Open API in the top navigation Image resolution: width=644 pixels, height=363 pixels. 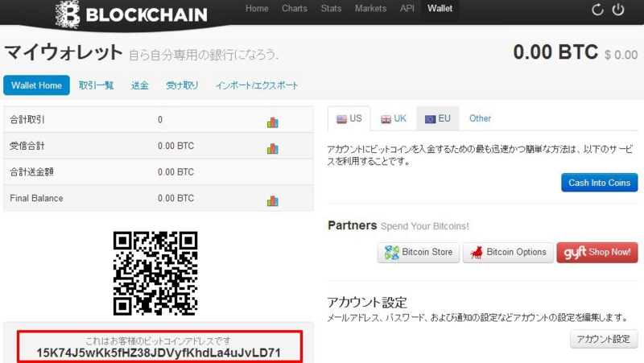[x=407, y=8]
